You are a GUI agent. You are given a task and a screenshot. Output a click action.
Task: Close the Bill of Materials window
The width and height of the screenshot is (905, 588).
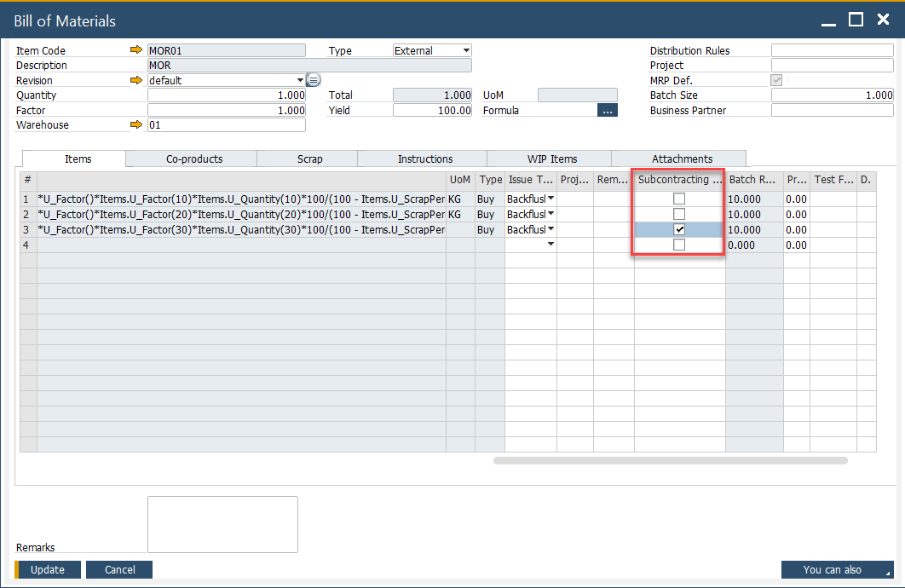[x=884, y=20]
